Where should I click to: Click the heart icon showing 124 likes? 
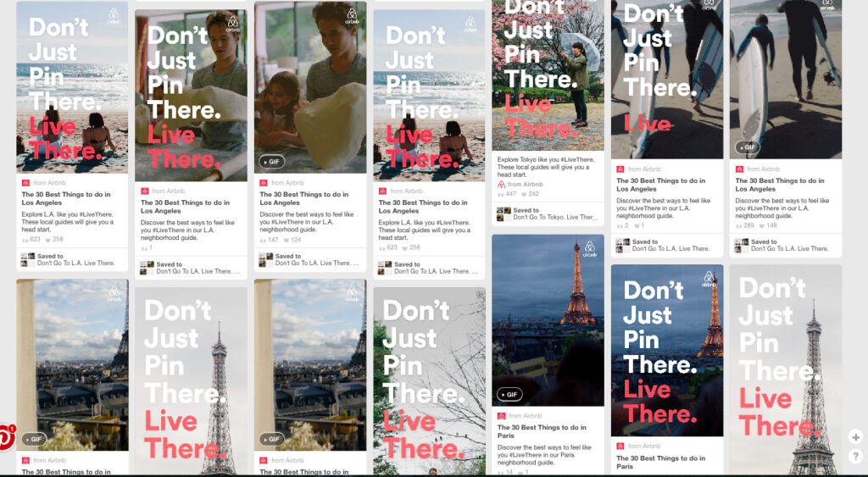pyautogui.click(x=287, y=240)
